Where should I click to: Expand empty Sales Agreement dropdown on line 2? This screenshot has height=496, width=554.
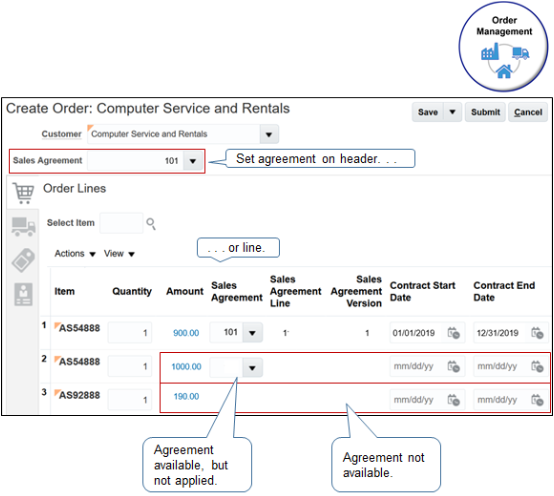click(252, 368)
